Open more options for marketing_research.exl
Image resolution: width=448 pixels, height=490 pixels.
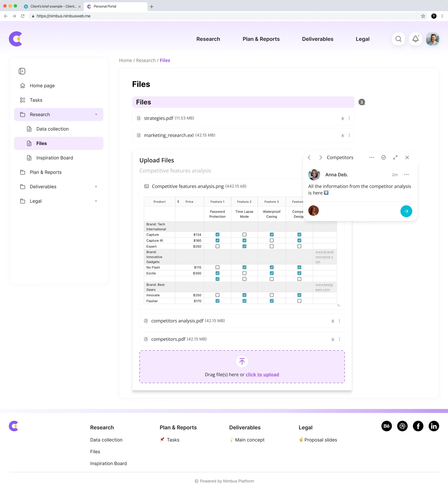pos(349,135)
